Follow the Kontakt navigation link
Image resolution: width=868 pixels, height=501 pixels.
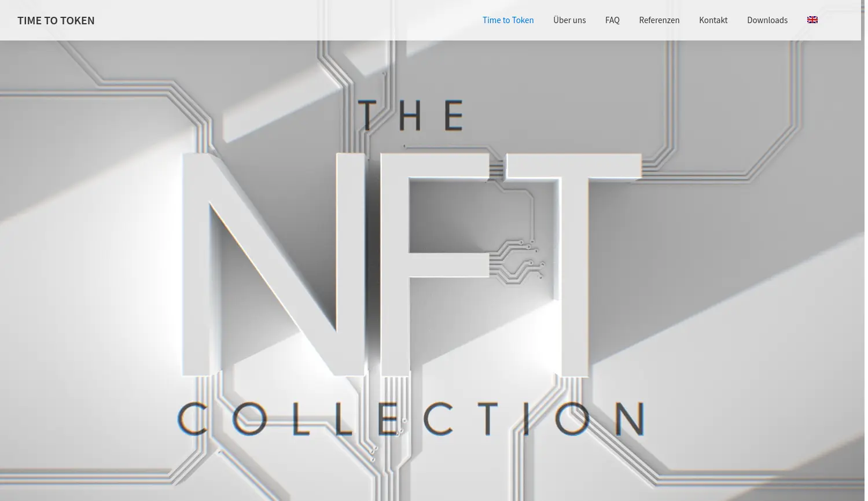[713, 20]
